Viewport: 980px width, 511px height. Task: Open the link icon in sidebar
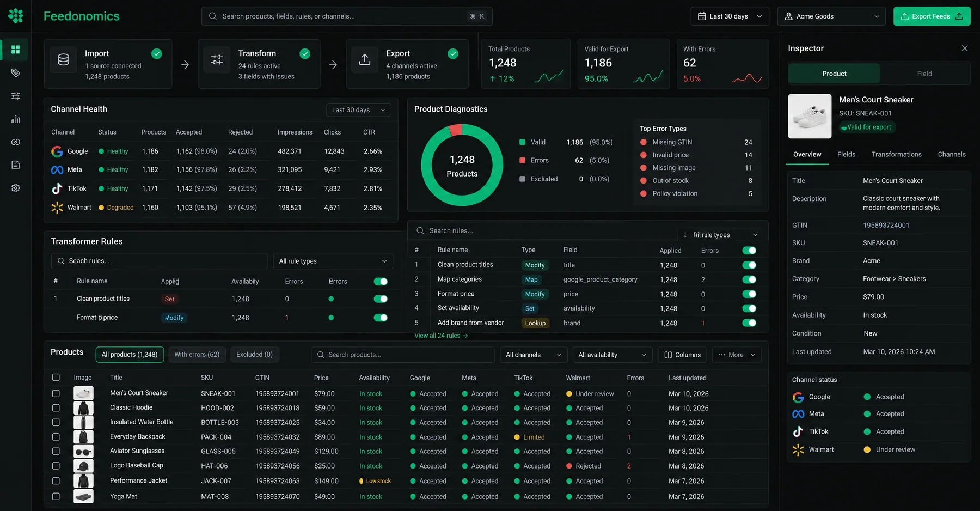(16, 142)
